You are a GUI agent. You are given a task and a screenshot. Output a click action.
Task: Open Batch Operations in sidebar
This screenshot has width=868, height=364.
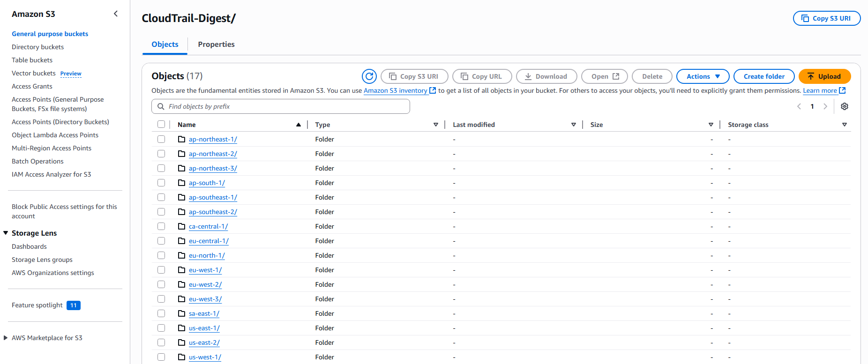[37, 161]
